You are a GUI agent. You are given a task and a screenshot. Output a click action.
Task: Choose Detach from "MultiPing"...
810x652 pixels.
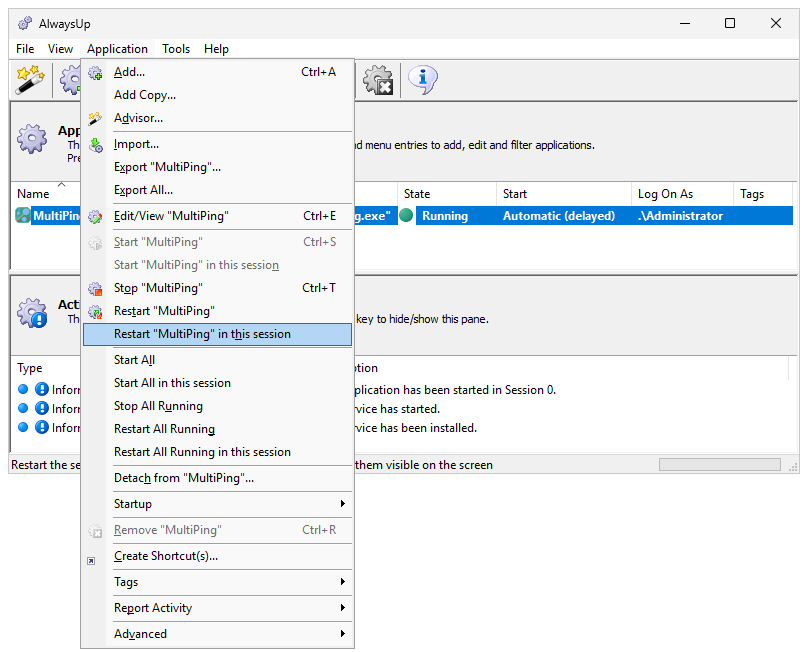tap(217, 478)
